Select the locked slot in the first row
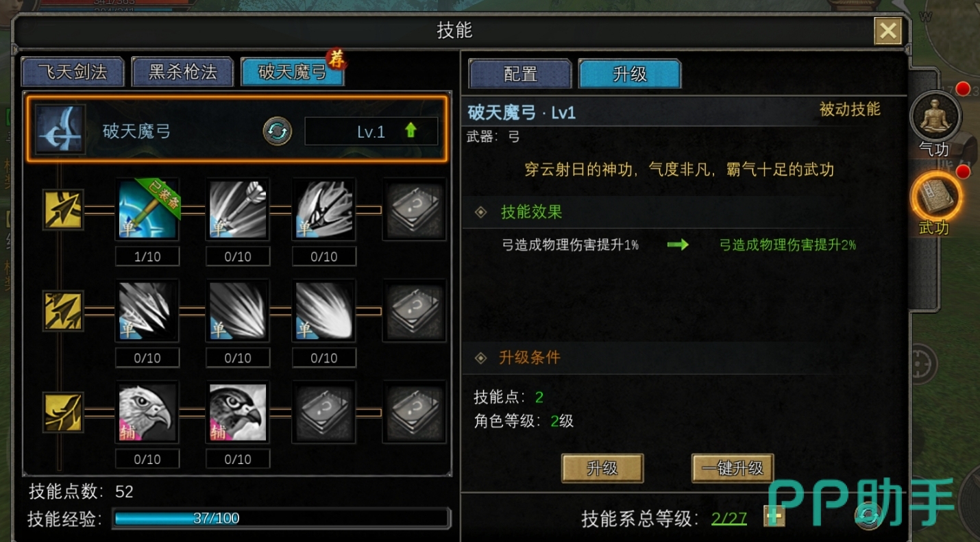The width and height of the screenshot is (980, 542). (x=415, y=209)
